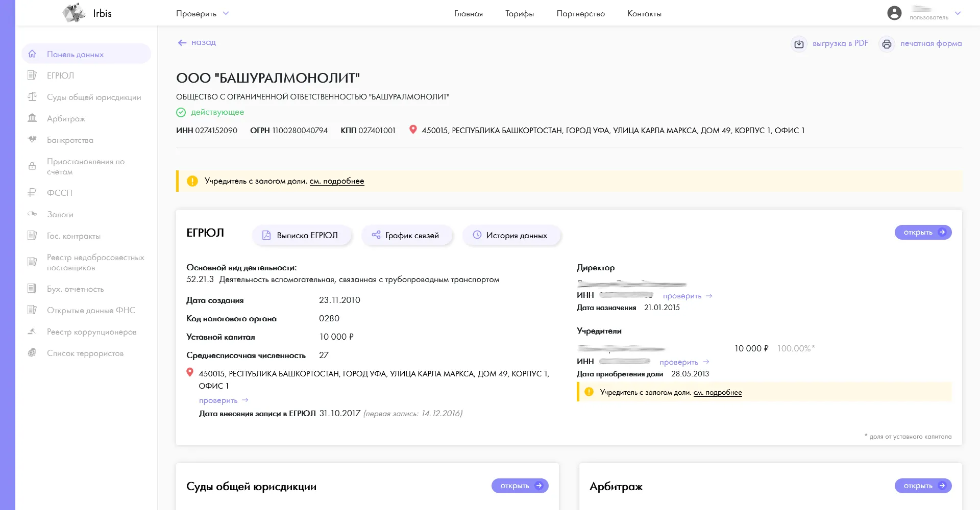
Task: Open the Тарифы menu item
Action: click(x=520, y=14)
